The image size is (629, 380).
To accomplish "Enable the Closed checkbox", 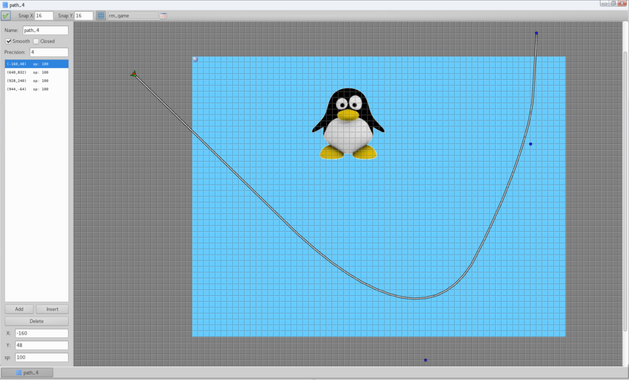I will click(x=36, y=41).
